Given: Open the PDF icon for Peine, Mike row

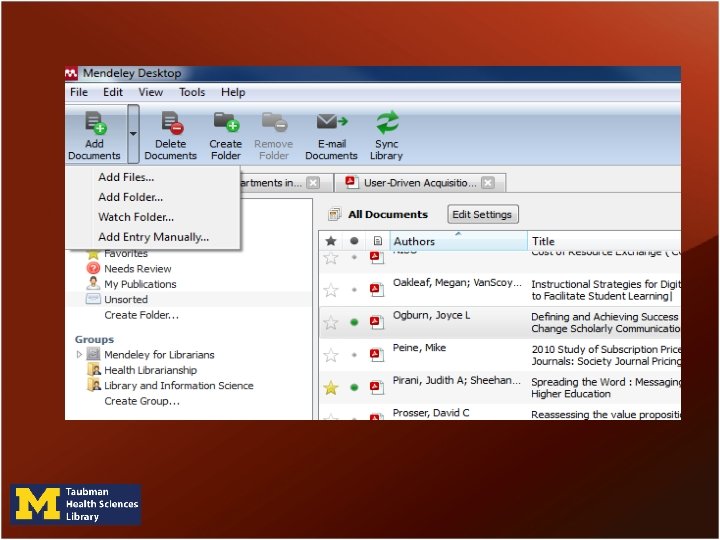Looking at the screenshot, I should click(377, 355).
